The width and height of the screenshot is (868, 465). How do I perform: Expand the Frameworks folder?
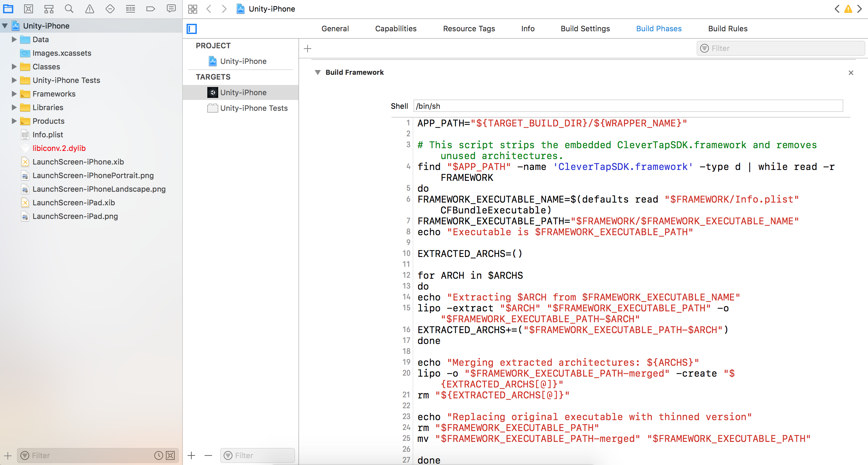pos(14,94)
